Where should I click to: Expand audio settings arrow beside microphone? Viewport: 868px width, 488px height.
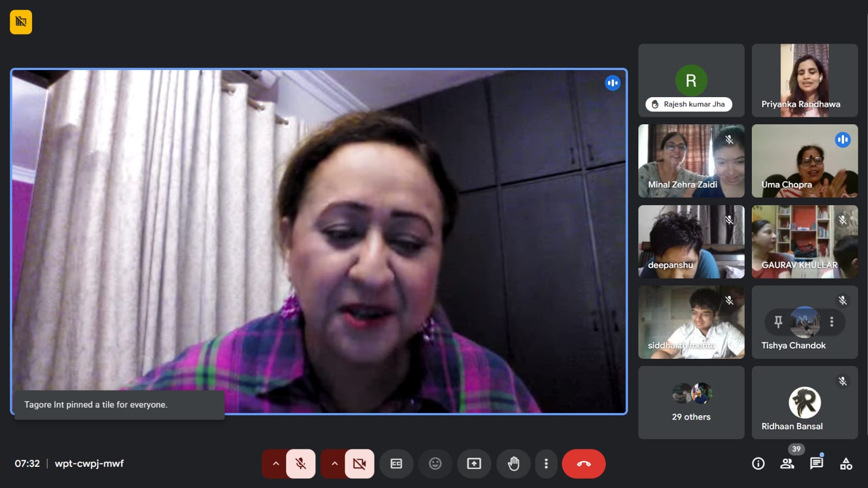point(276,464)
